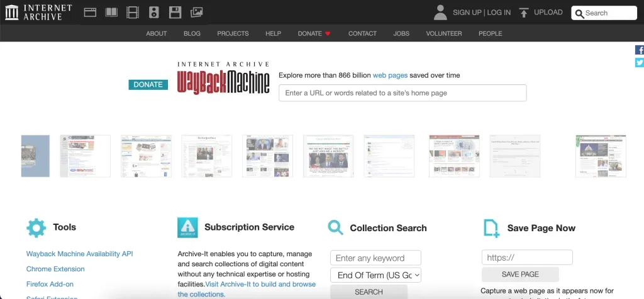Share via the Facebook icon
The height and width of the screenshot is (299, 644).
(x=640, y=50)
